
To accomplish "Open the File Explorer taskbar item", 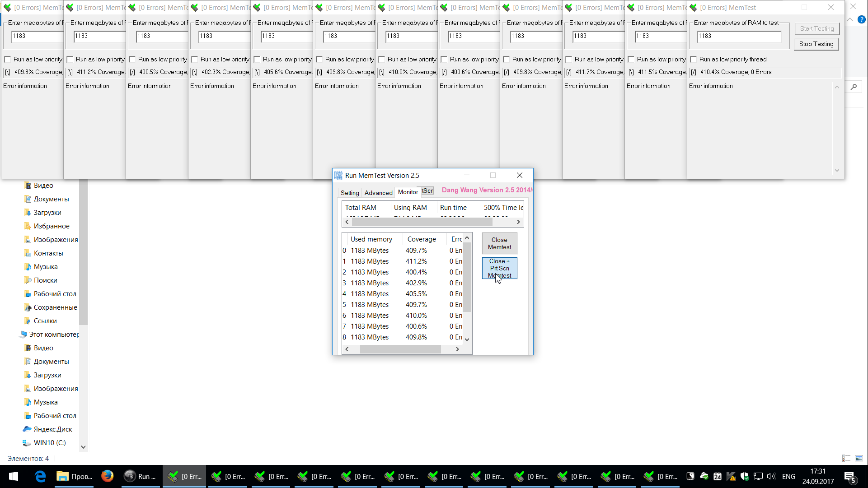I will click(75, 476).
